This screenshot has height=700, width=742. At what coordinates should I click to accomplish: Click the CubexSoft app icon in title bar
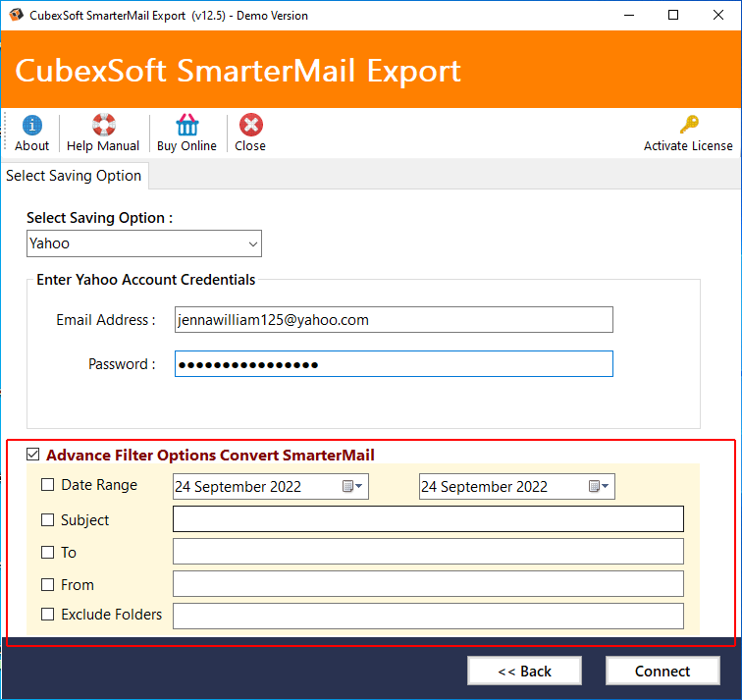(x=16, y=15)
